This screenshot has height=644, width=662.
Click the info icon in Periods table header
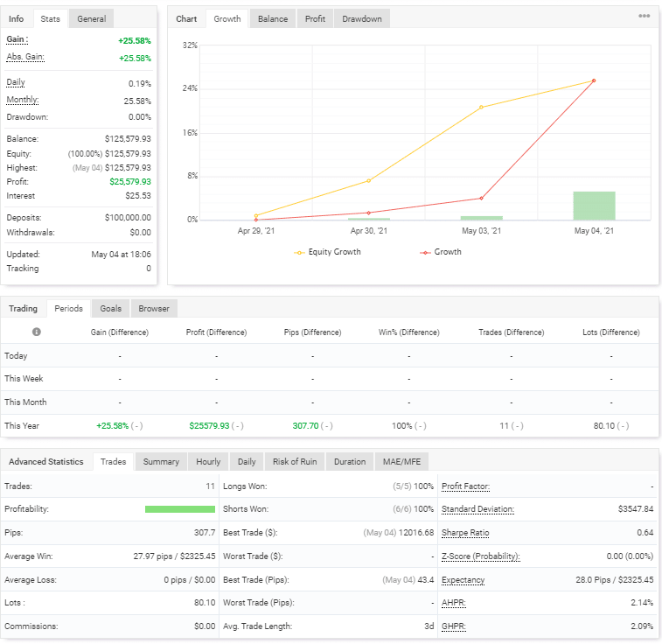point(36,332)
